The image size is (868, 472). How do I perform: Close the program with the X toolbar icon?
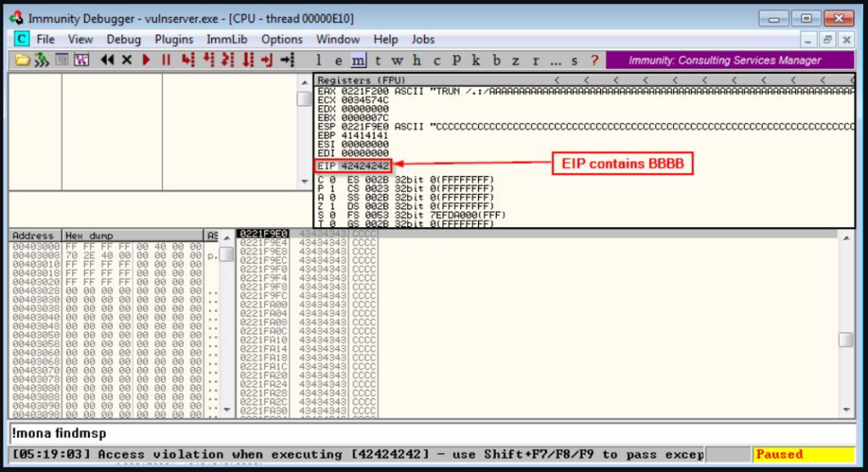point(127,60)
